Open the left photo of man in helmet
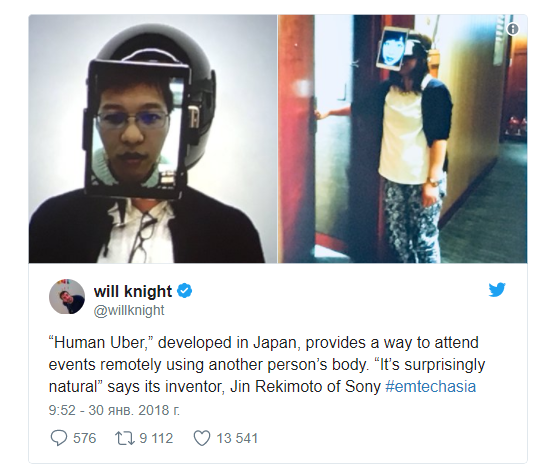552x475 pixels. [x=153, y=139]
